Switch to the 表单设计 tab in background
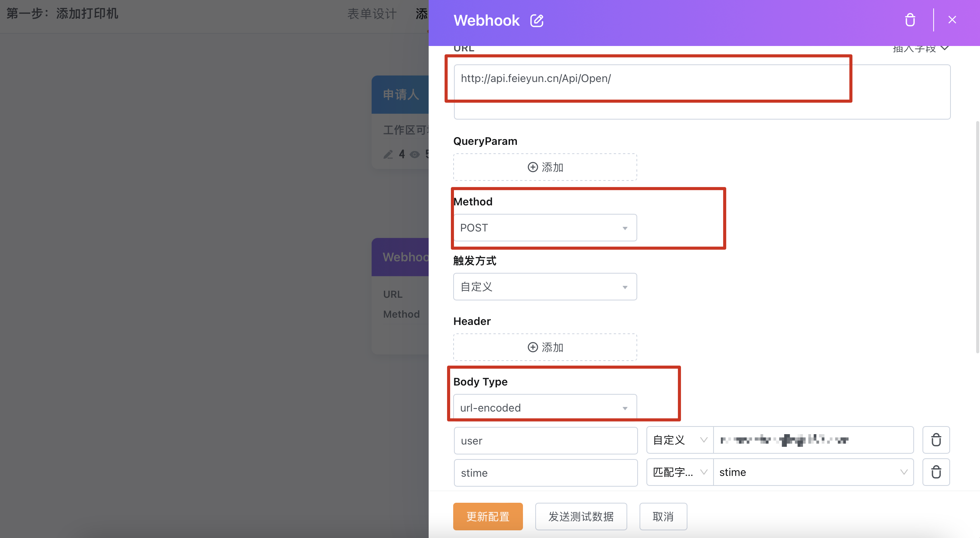This screenshot has height=538, width=980. [372, 14]
